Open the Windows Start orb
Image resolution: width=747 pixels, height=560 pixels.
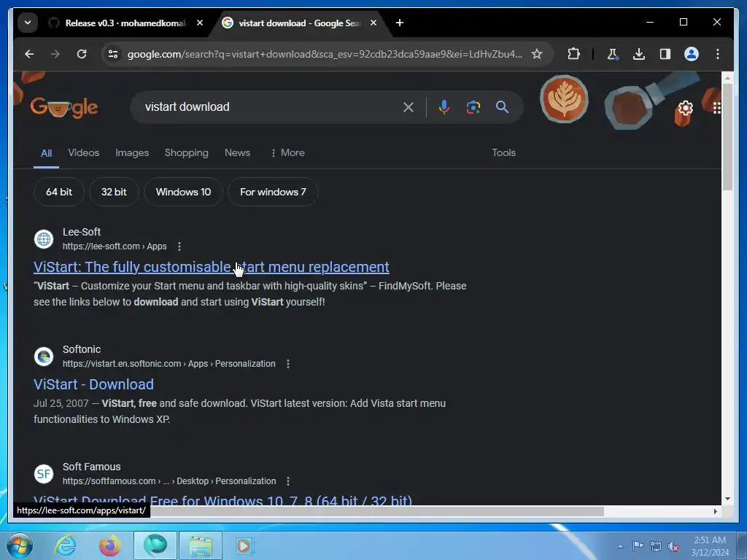tap(19, 545)
